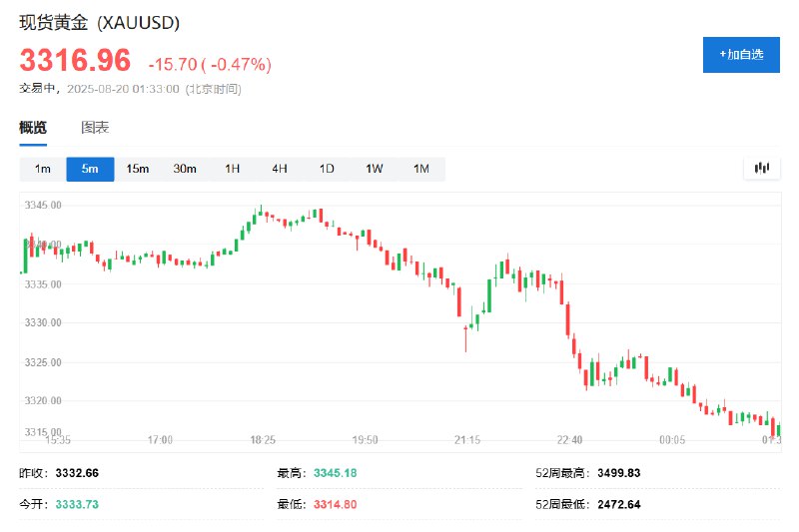
Task: Click the current price 3316.96
Action: click(75, 62)
